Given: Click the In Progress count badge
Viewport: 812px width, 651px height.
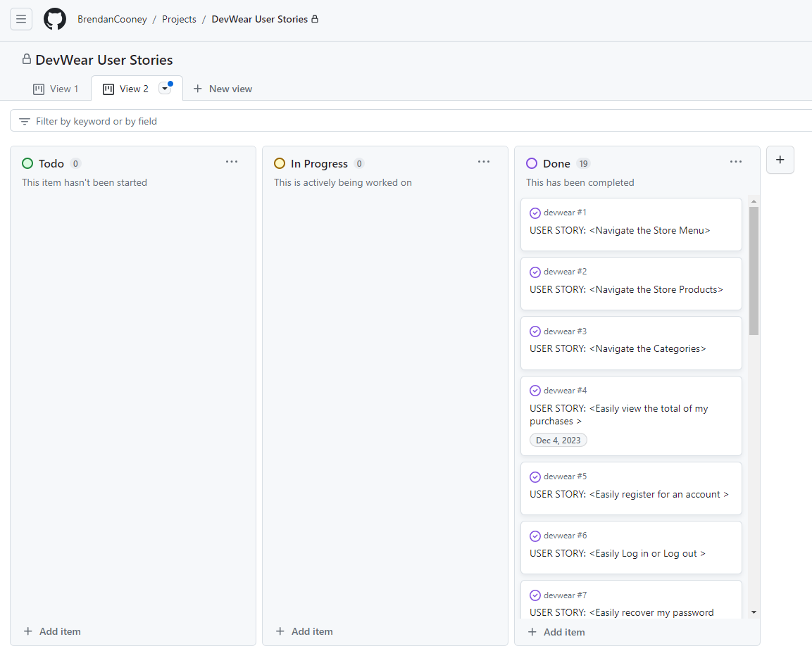Looking at the screenshot, I should [x=359, y=163].
